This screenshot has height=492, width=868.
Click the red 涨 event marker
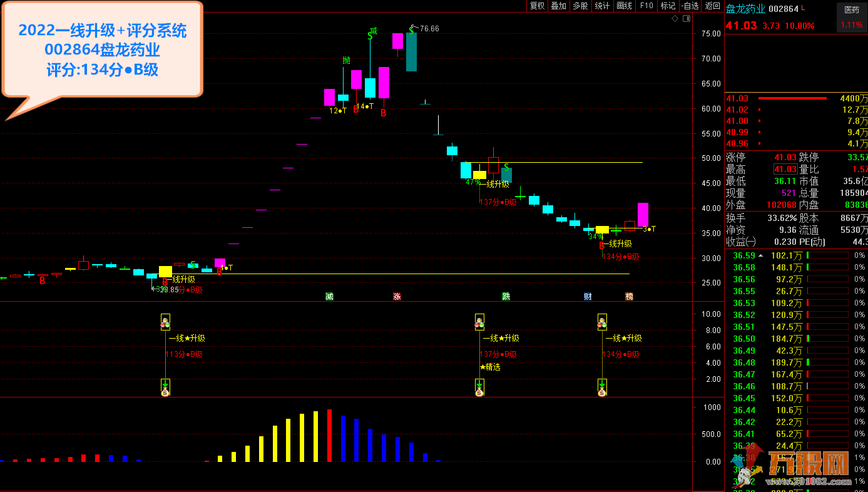[397, 296]
